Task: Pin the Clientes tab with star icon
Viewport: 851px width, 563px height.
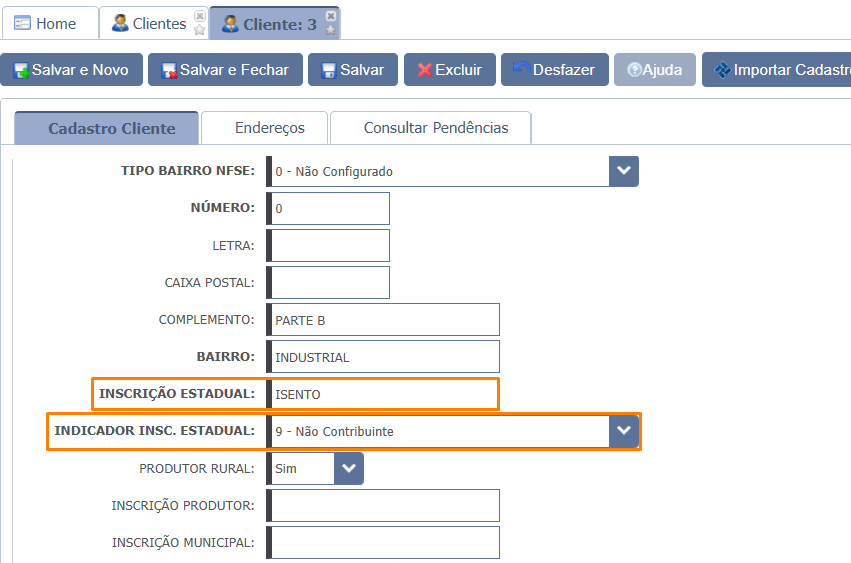Action: 199,30
